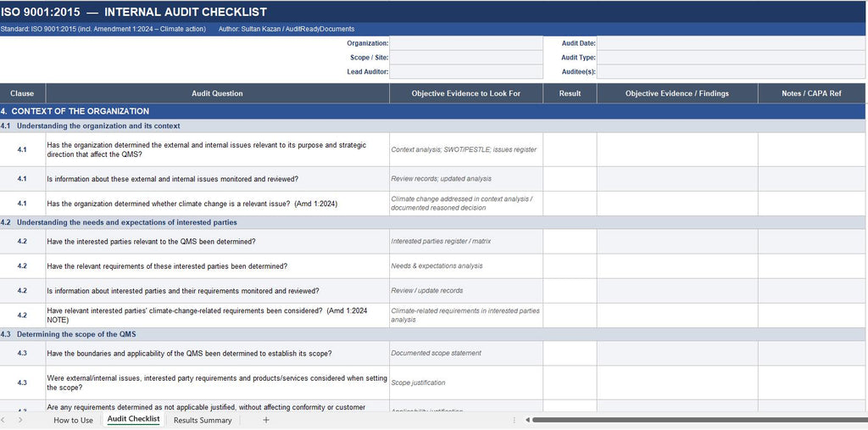The height and width of the screenshot is (430, 868).
Task: Select Findings cell for Scope justification row
Action: [677, 383]
